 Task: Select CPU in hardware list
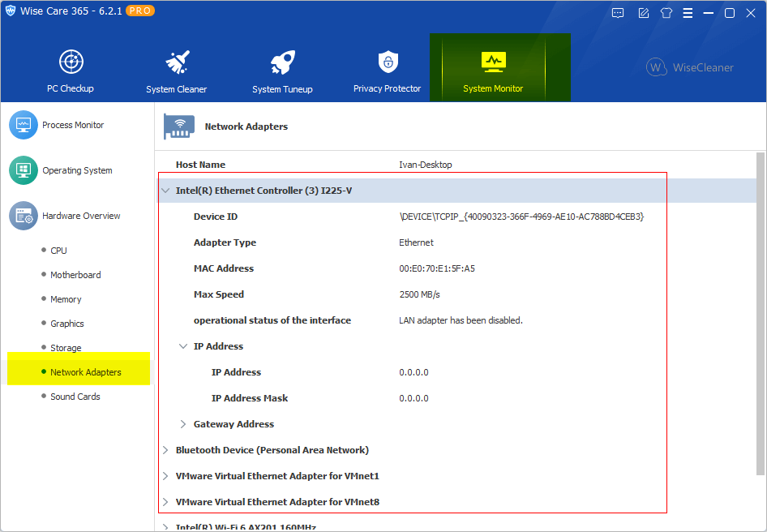[58, 251]
